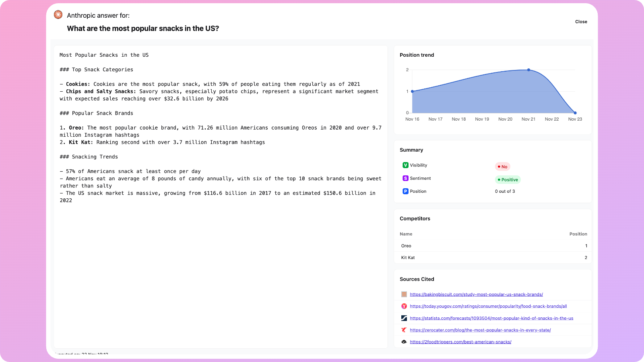This screenshot has width=644, height=362.
Task: Click the '### Top Snack Categories' line
Action: [96, 70]
